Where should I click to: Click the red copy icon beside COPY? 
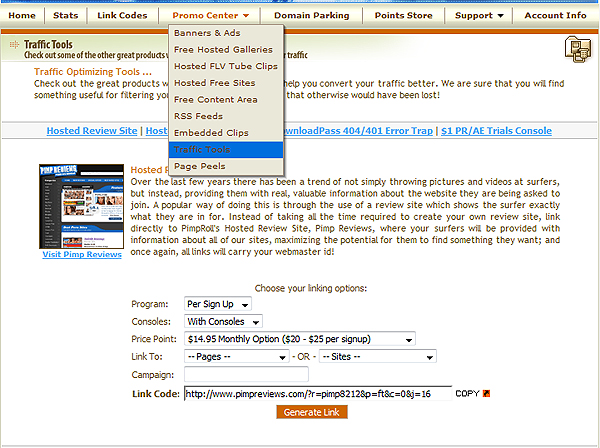pyautogui.click(x=488, y=394)
